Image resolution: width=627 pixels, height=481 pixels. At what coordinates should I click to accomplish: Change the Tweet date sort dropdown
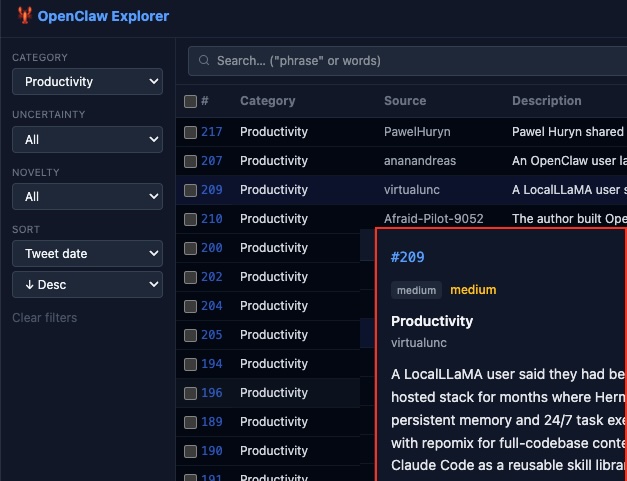coord(87,254)
